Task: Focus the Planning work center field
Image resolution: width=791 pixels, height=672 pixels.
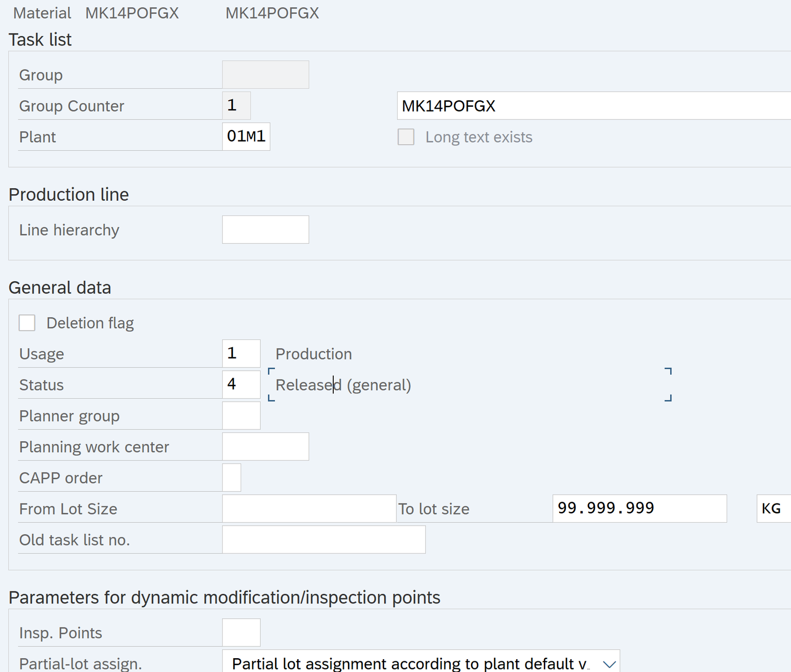Action: pos(265,447)
